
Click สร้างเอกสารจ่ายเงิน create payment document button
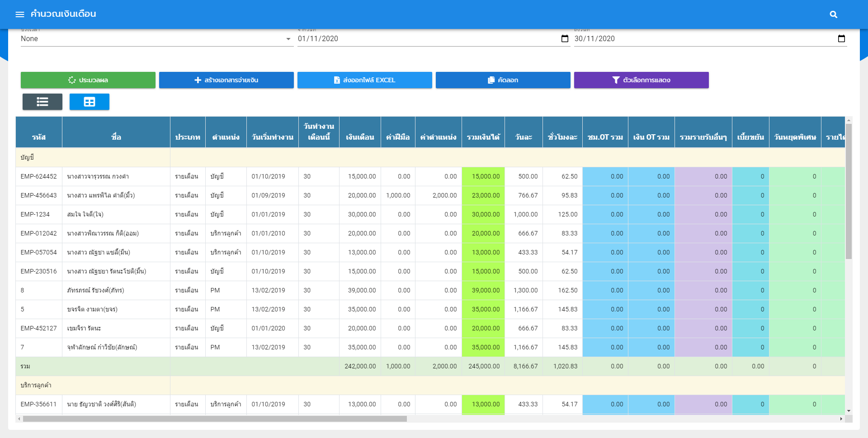[x=226, y=80]
